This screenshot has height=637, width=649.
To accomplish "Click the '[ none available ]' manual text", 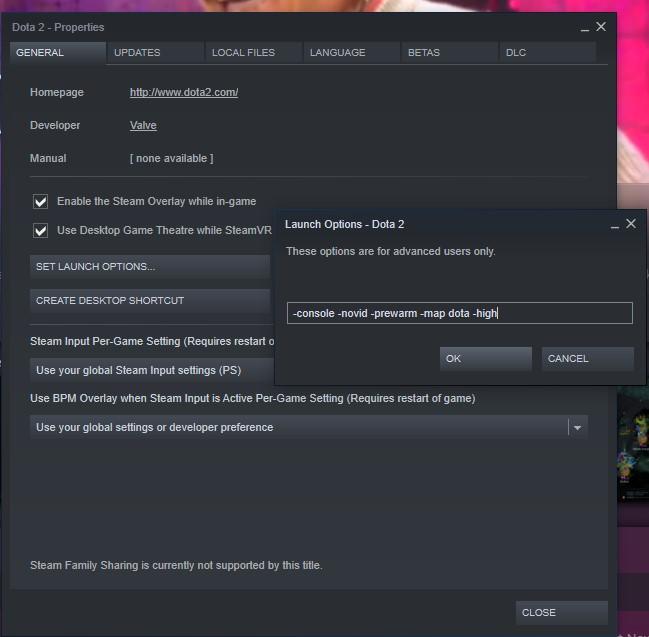I will (x=172, y=158).
